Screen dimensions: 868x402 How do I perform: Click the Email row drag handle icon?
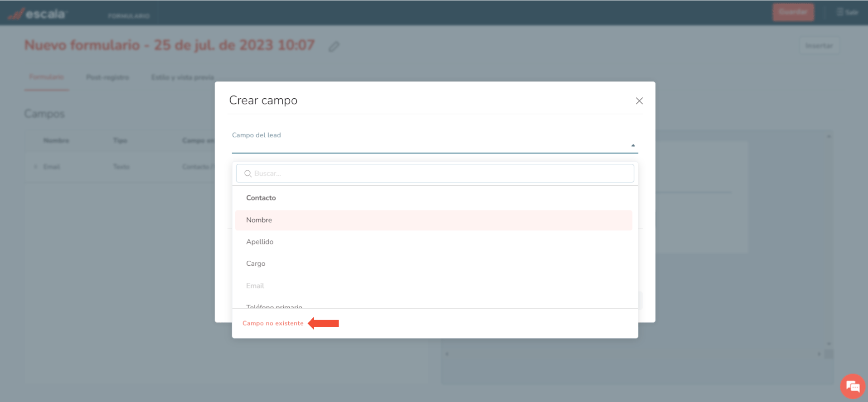point(35,167)
